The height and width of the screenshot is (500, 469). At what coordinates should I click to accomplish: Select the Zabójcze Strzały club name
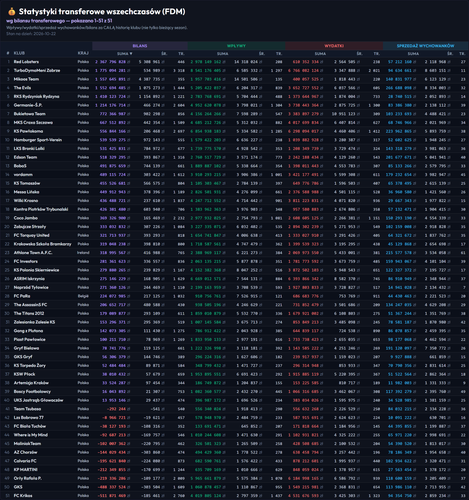(30, 226)
